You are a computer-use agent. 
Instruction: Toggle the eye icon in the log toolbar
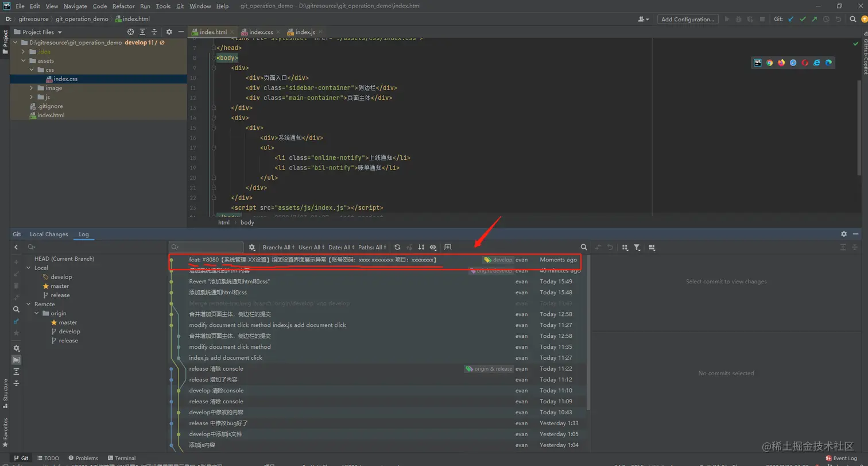tap(433, 247)
